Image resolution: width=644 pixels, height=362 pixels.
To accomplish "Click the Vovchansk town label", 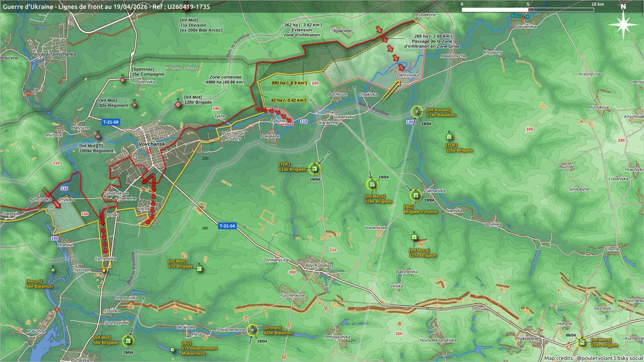I will point(151,144).
